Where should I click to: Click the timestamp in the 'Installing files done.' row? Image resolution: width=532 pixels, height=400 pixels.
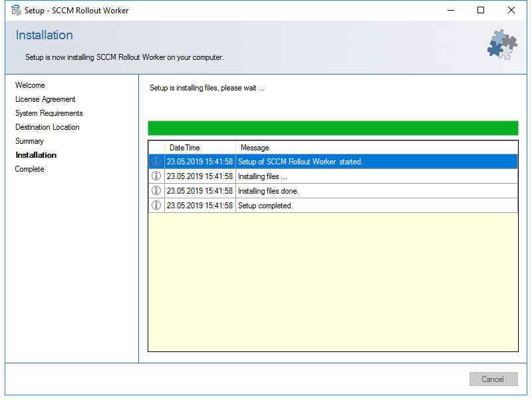point(200,191)
